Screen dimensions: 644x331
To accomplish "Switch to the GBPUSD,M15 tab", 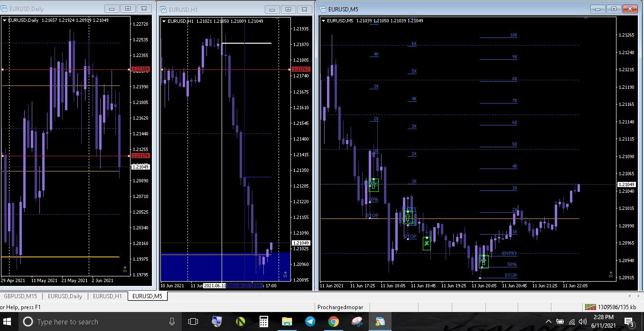I will point(21,296).
